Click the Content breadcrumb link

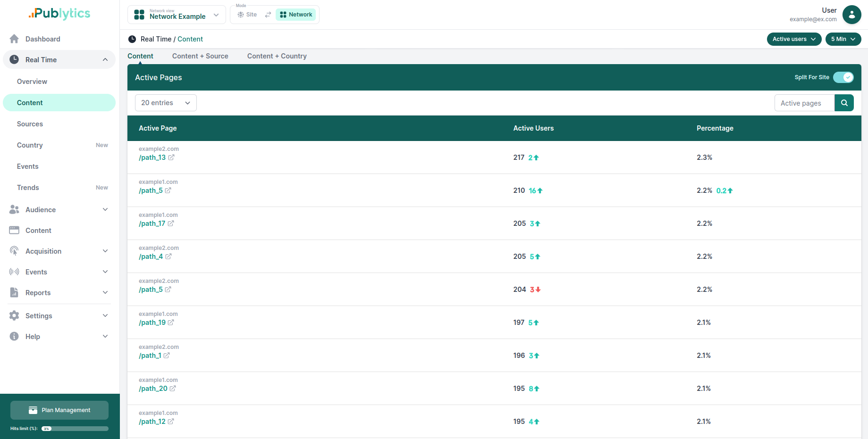click(190, 39)
